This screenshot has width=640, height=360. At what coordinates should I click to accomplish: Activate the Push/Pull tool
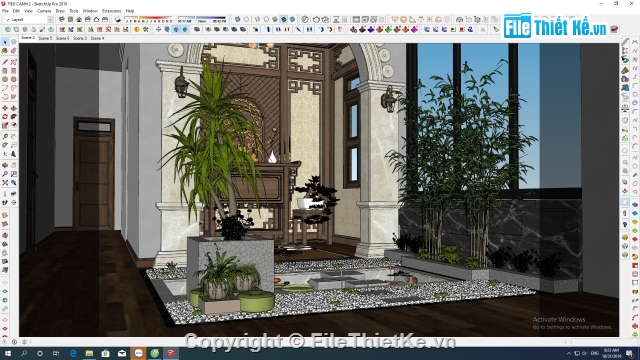(13, 108)
